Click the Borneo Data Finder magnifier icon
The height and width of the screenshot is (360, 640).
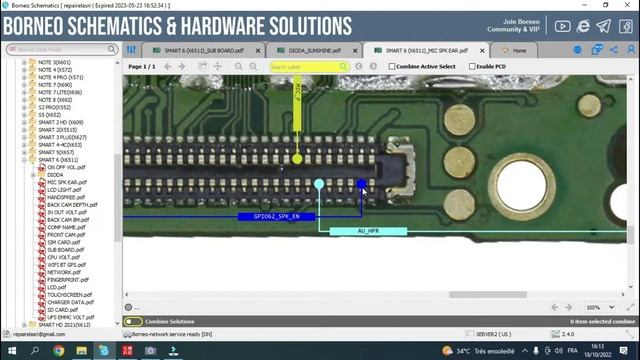point(111,49)
